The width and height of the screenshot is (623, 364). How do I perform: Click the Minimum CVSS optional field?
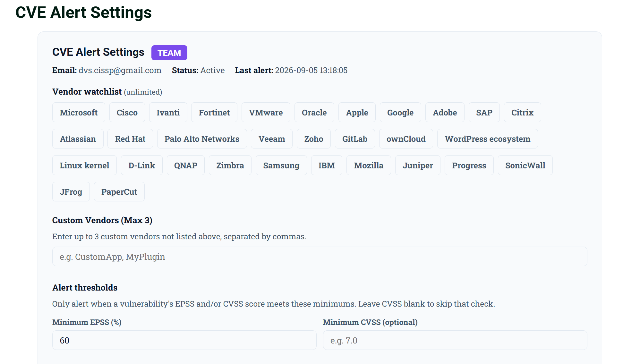tap(455, 340)
